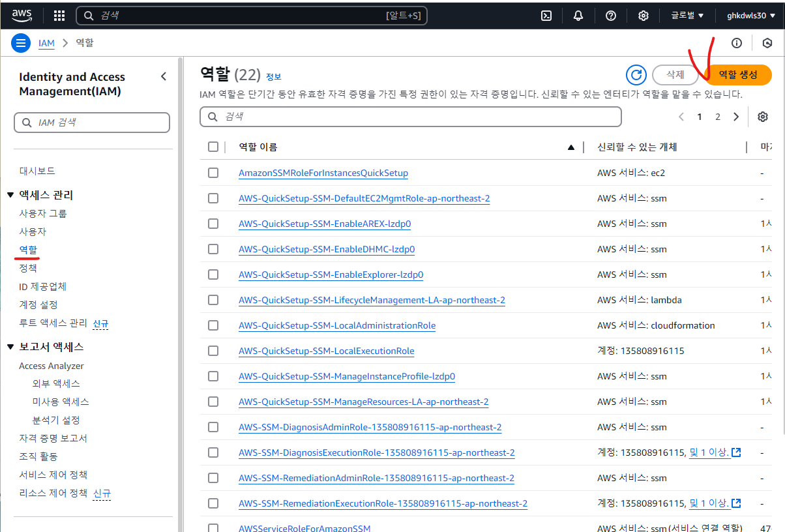Open the help question mark icon

[611, 16]
